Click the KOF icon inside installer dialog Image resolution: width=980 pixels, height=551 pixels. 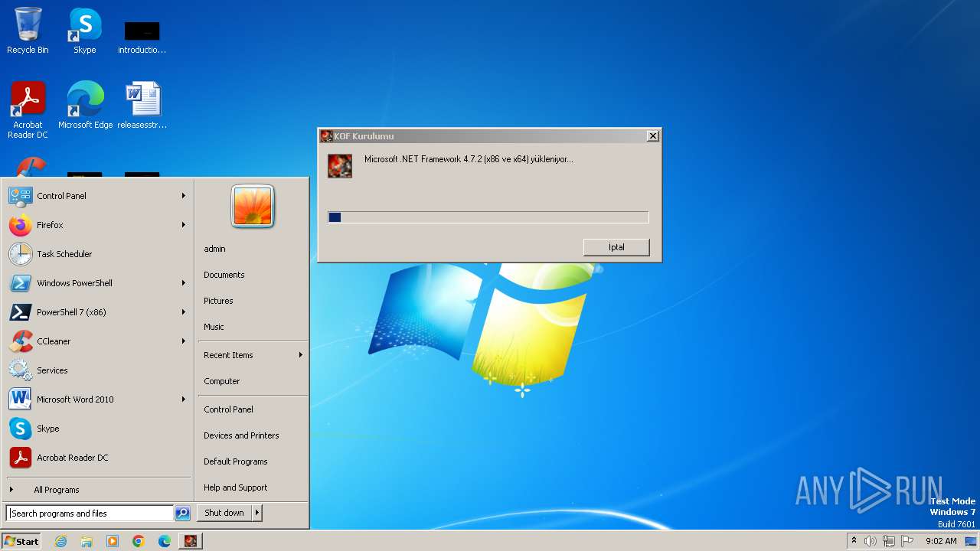tap(340, 165)
